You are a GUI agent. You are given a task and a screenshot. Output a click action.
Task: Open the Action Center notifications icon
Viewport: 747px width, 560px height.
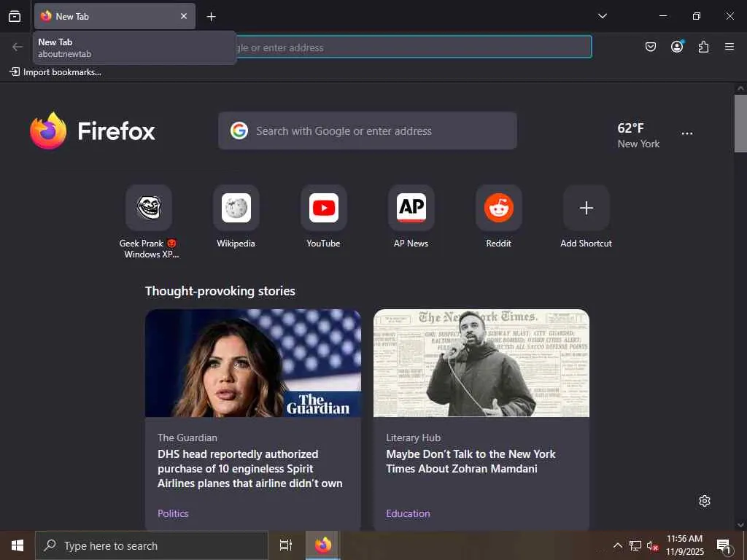click(x=724, y=546)
